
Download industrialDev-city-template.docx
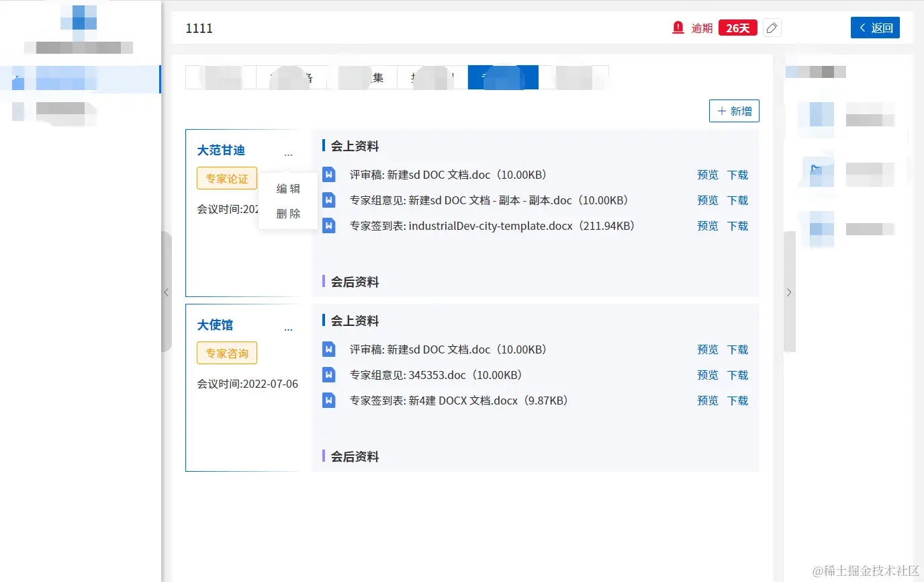[737, 226]
